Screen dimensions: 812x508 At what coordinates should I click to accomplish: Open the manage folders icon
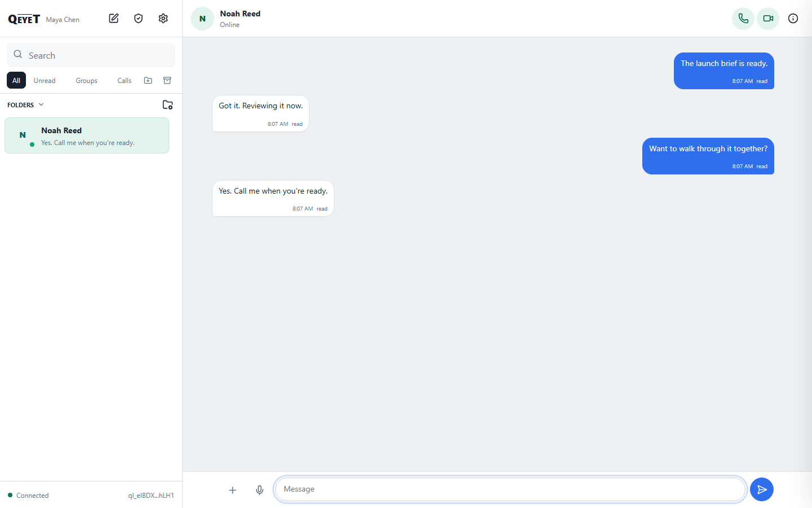click(167, 105)
